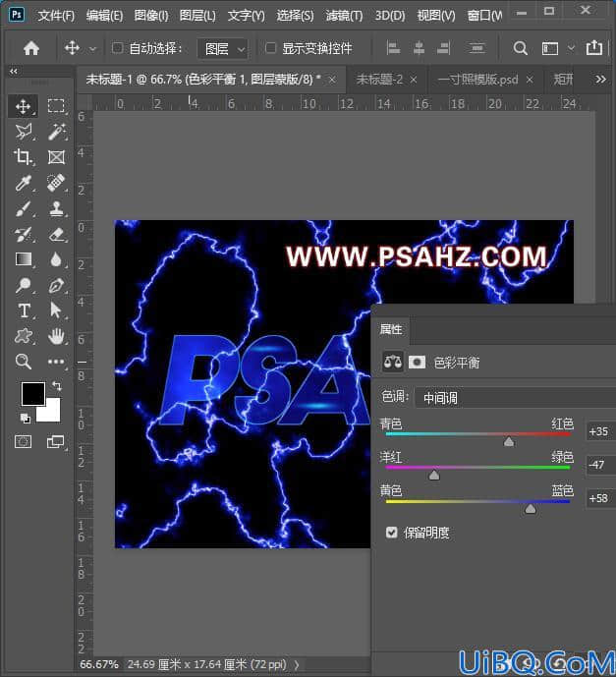Select the Dodge tool
The height and width of the screenshot is (677, 616).
(x=23, y=285)
